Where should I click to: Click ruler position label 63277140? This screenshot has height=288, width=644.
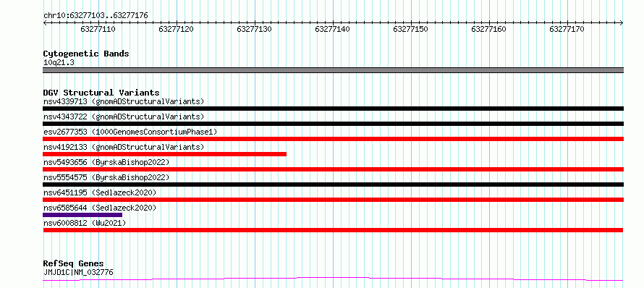click(332, 29)
